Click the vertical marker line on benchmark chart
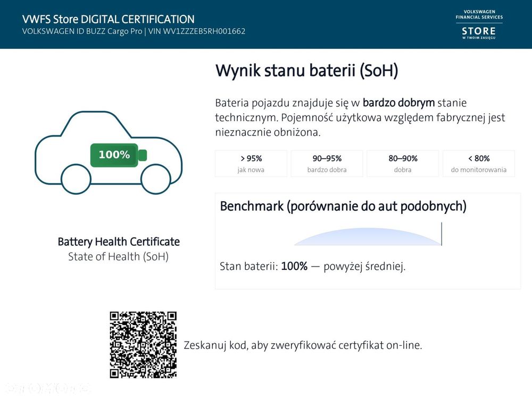 coord(442,234)
